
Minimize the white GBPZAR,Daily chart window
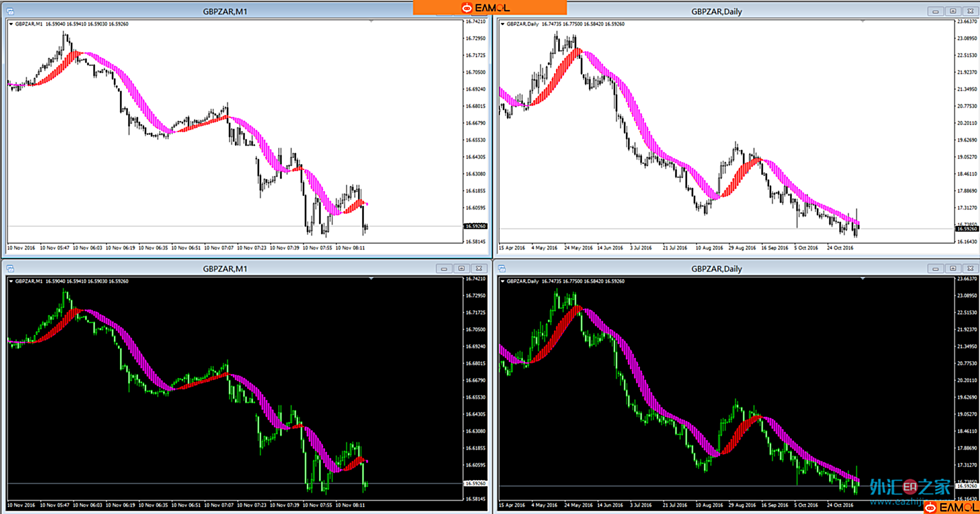point(935,11)
